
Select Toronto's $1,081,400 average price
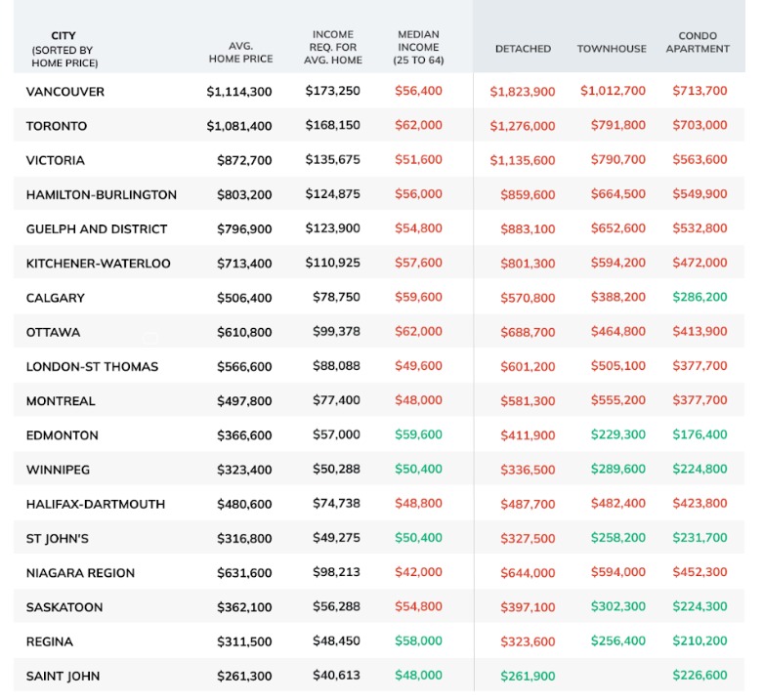click(238, 126)
